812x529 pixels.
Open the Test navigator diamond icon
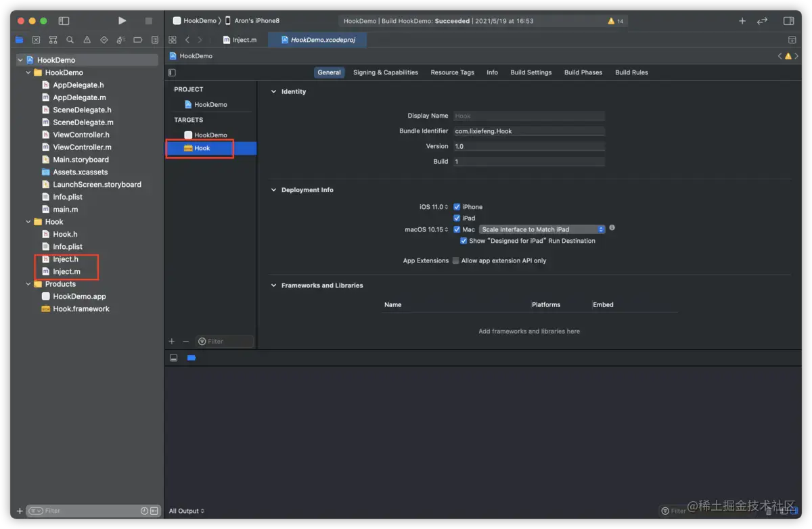click(x=104, y=40)
